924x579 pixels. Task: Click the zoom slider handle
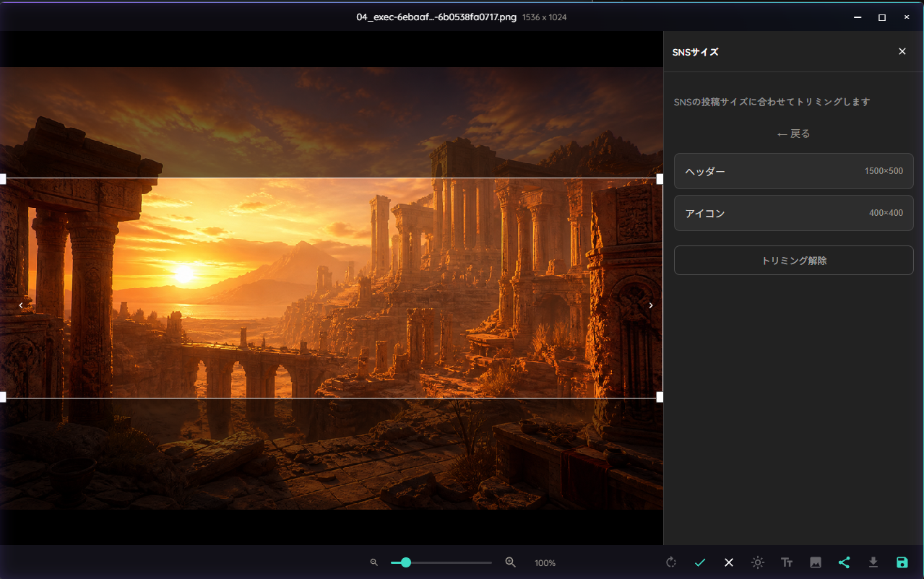(406, 562)
